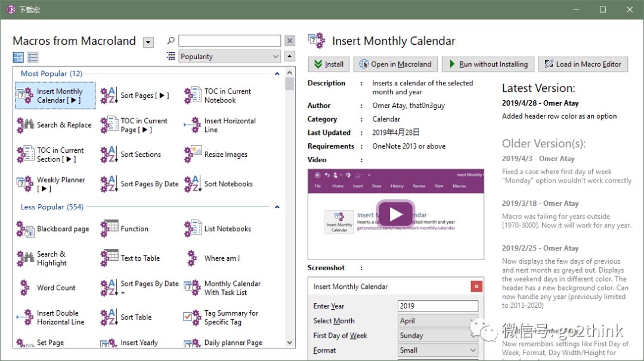The image size is (644, 361).
Task: Open the Select Month dropdown in screenshot
Action: coord(438,320)
